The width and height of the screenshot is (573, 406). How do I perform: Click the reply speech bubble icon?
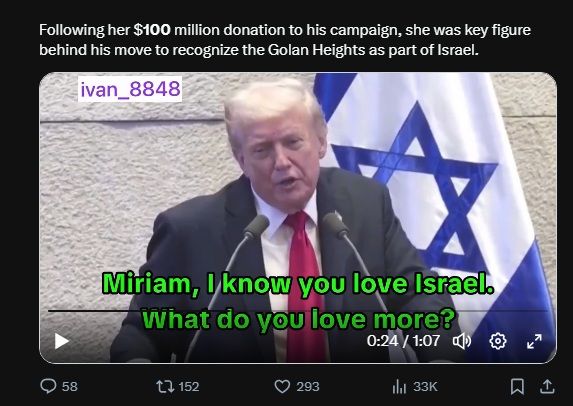(48, 386)
